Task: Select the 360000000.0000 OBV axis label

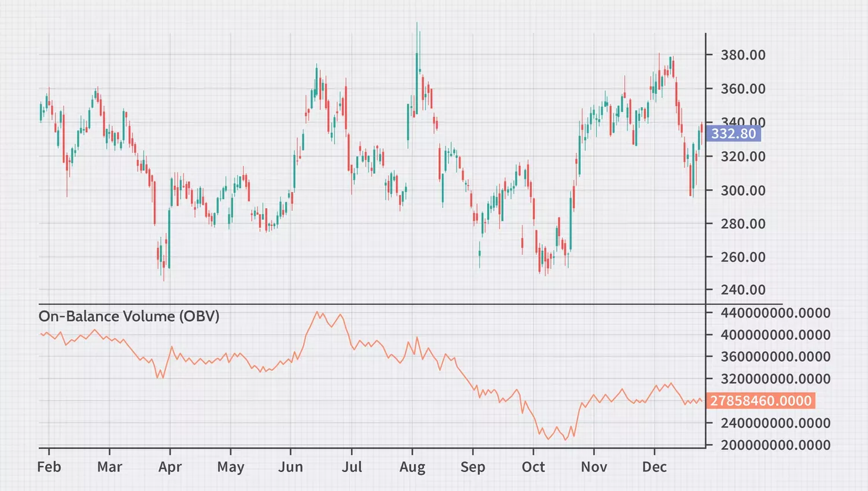Action: pos(775,357)
